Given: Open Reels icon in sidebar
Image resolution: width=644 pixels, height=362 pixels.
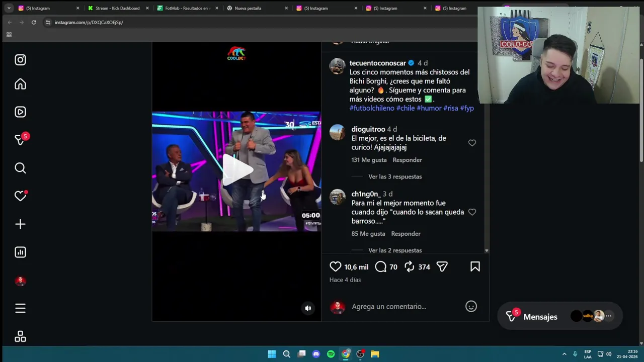Looking at the screenshot, I should pyautogui.click(x=20, y=112).
